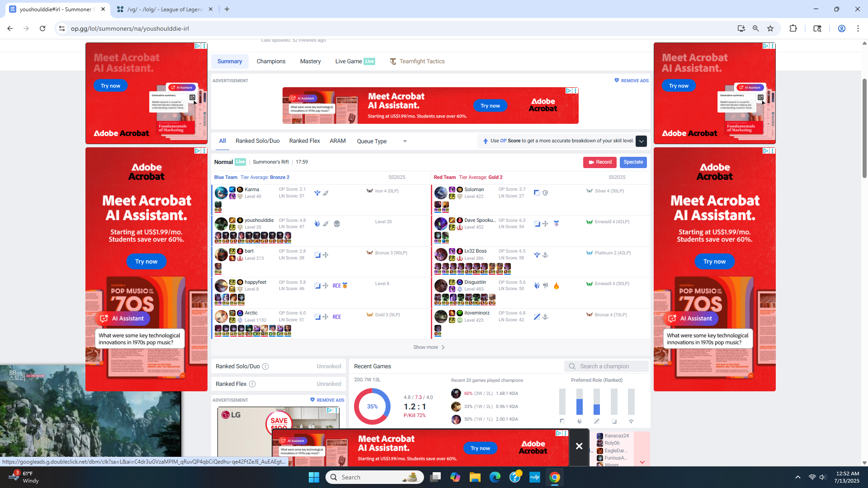Open the Mastery tab
868x488 pixels.
(x=310, y=61)
